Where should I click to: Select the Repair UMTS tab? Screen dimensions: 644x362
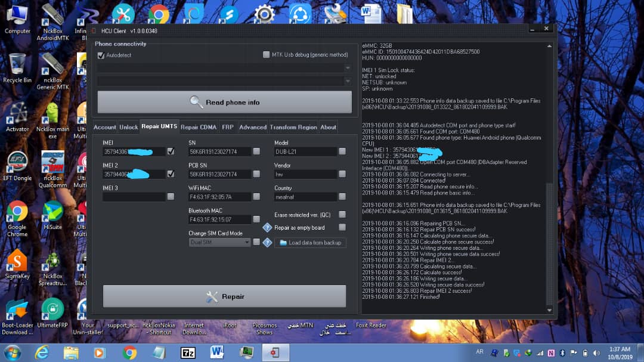[159, 126]
